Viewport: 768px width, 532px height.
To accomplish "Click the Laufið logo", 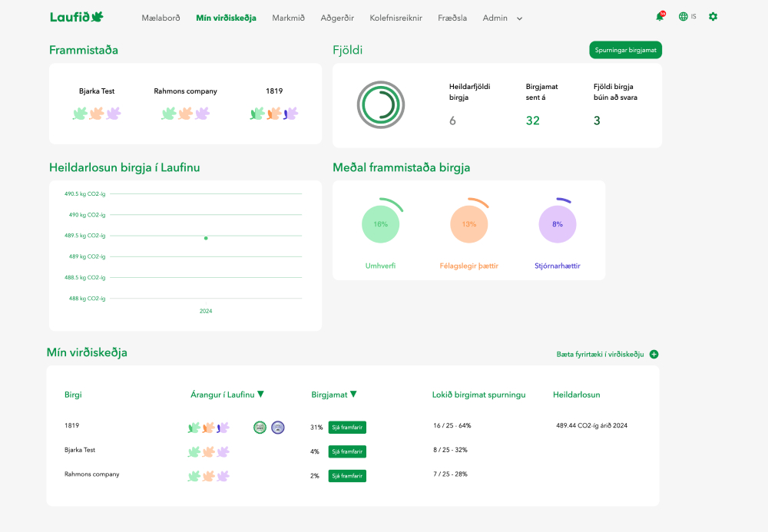I will pos(76,17).
